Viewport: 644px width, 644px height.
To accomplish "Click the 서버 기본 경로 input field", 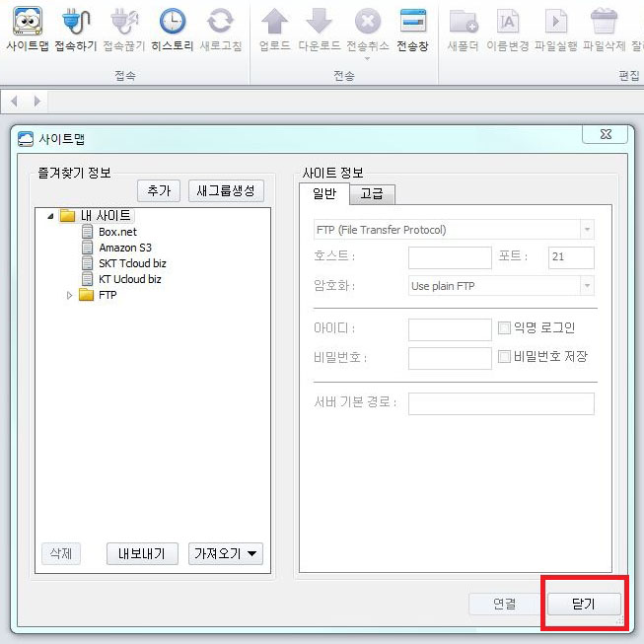I will pos(501,403).
